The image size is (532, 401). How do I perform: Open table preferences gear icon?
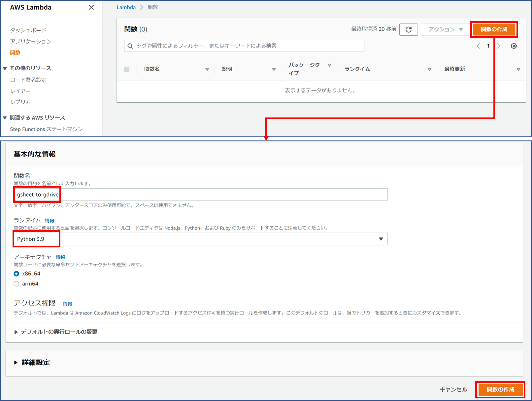[x=514, y=46]
